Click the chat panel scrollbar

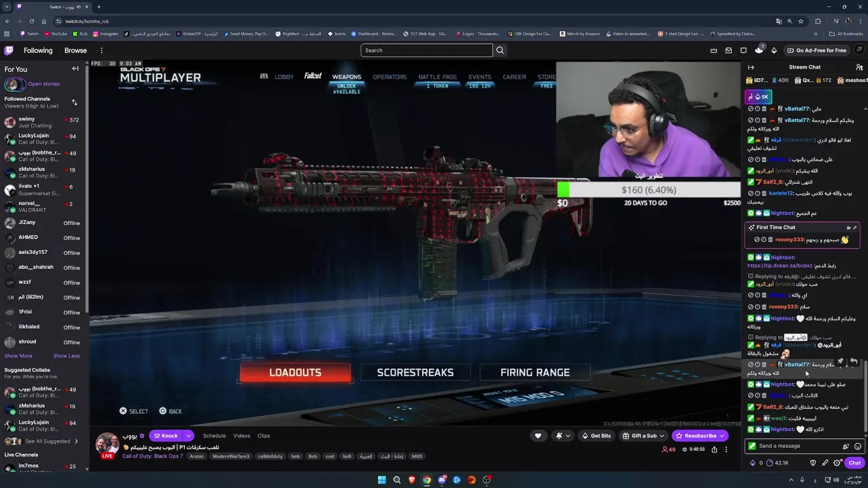865,395
